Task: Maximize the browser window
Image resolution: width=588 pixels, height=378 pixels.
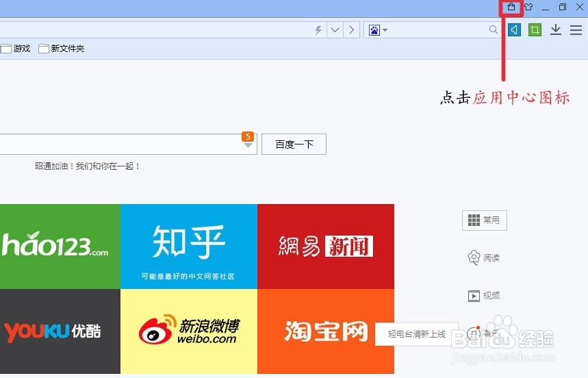Action: pos(563,7)
